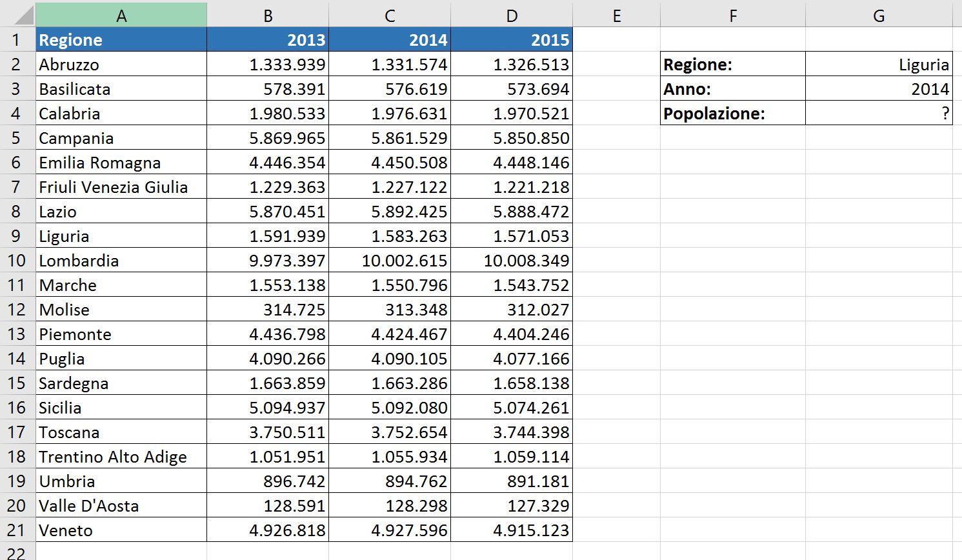Click the 2013 header cell
The height and width of the screenshot is (560, 962).
click(x=268, y=40)
